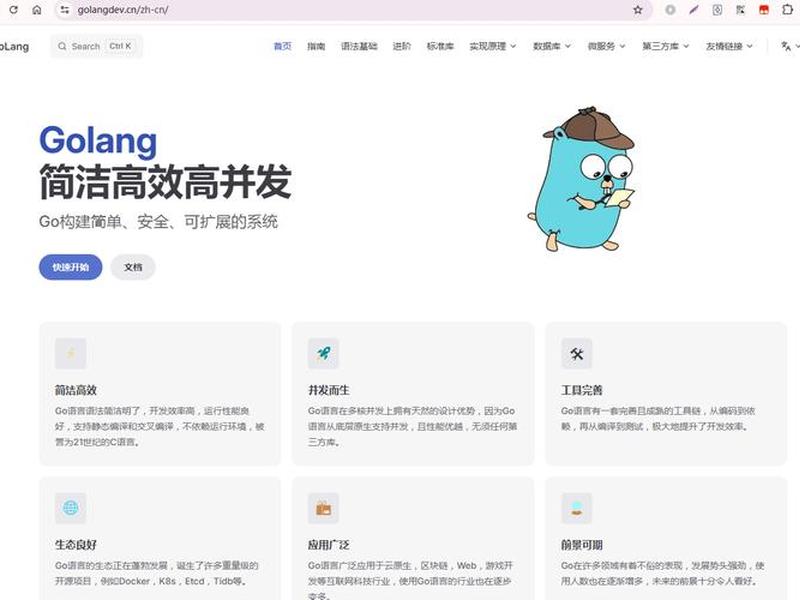Click the 生态良好 card heading
Screen dimensions: 800x600
pos(76,545)
